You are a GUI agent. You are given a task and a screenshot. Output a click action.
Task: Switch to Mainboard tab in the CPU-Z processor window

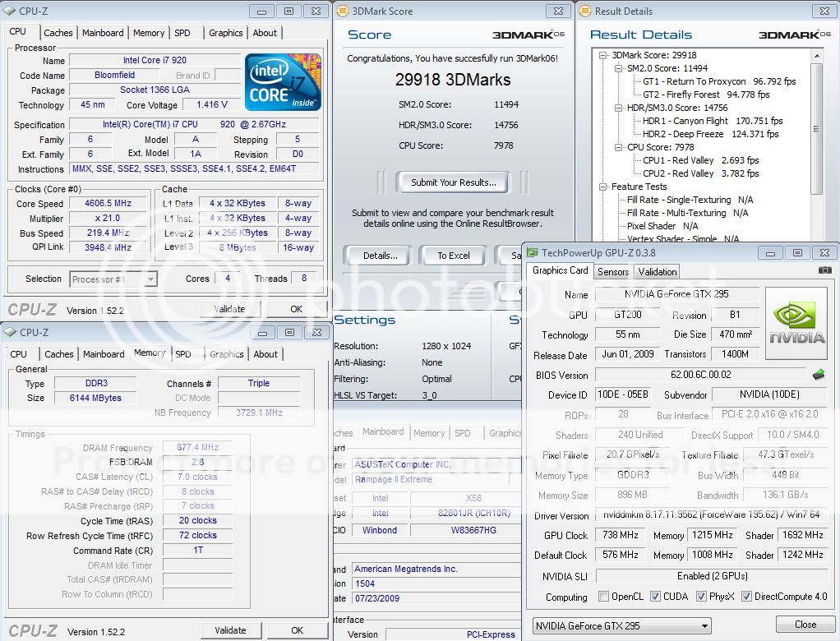point(103,33)
